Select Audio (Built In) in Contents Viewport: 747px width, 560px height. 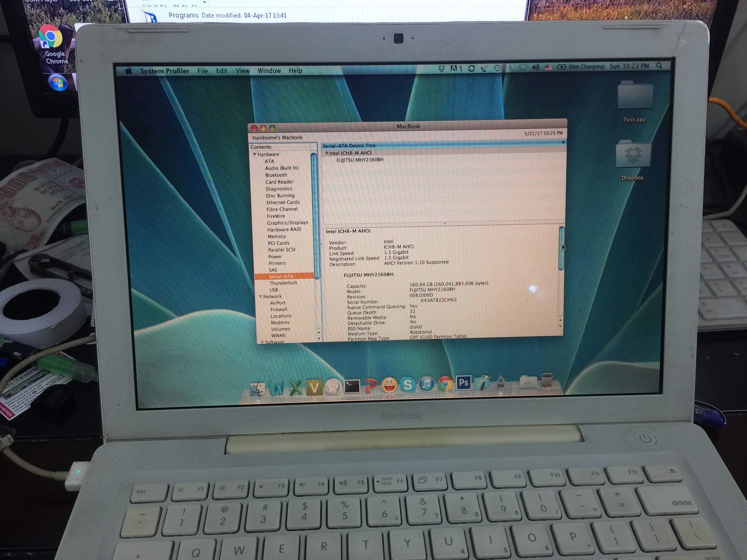(x=282, y=168)
